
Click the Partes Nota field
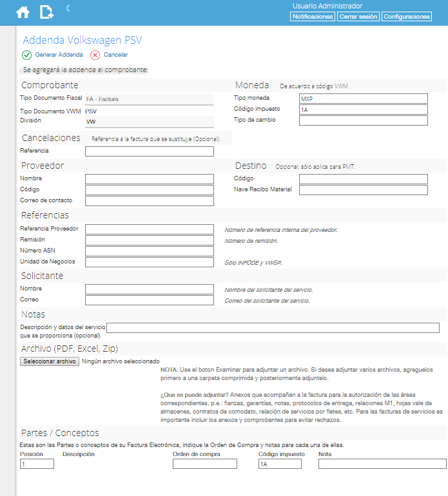tap(382, 464)
